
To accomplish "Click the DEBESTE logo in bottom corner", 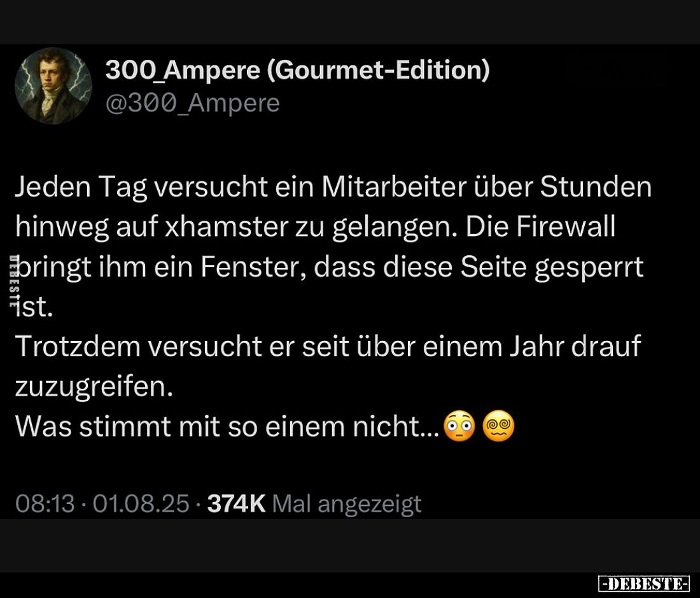I will [x=644, y=583].
